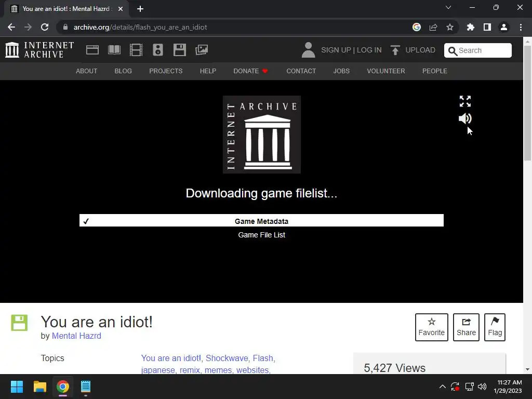Open the CONTACT menu item
The image size is (532, 399).
(x=301, y=71)
